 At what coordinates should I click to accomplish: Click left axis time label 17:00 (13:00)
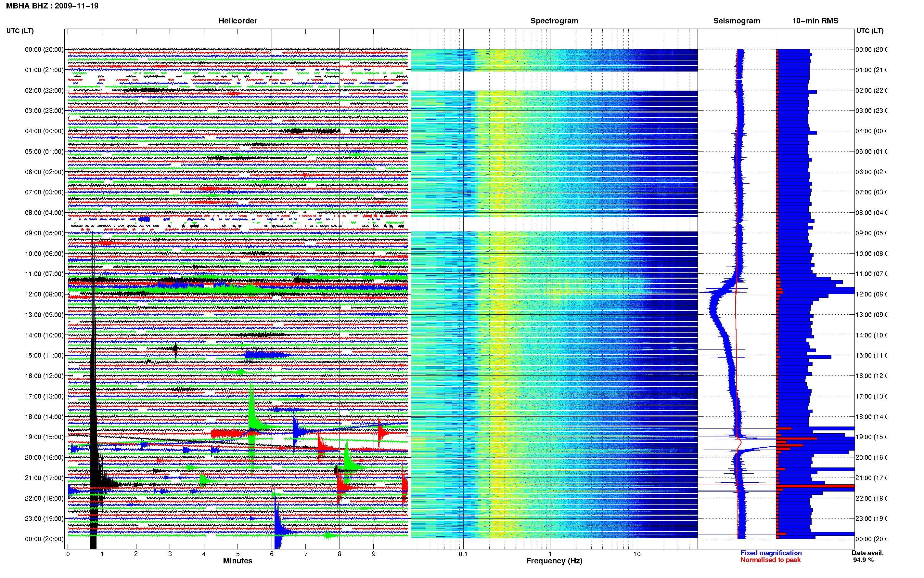click(x=44, y=396)
